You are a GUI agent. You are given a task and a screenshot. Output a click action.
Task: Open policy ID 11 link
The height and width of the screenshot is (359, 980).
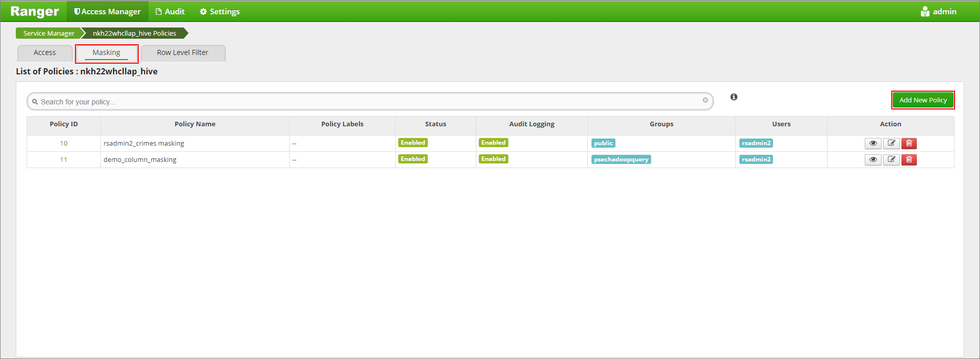click(64, 159)
